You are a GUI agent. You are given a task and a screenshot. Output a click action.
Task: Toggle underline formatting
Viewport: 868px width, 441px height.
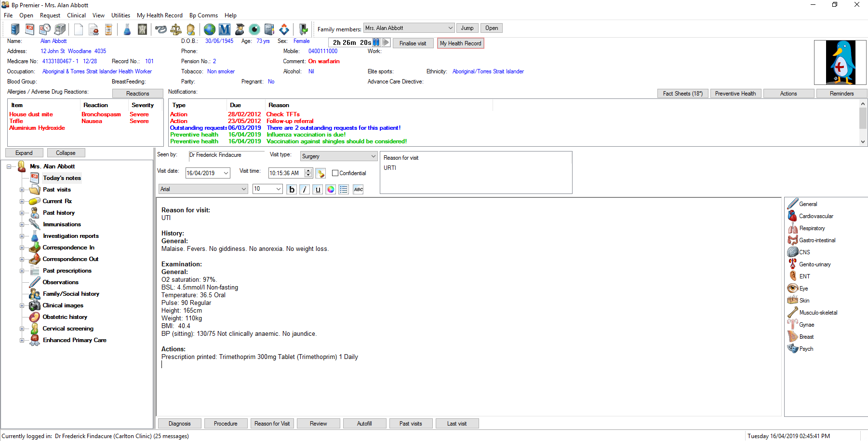point(318,189)
